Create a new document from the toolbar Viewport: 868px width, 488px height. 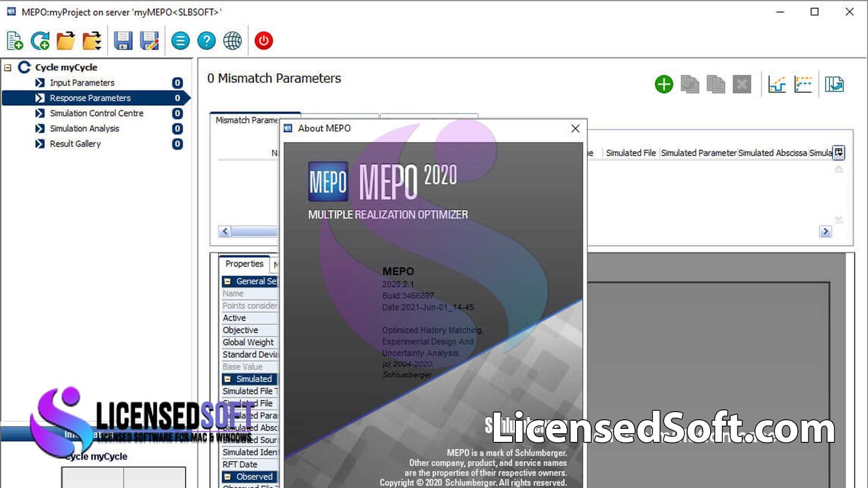pyautogui.click(x=15, y=41)
